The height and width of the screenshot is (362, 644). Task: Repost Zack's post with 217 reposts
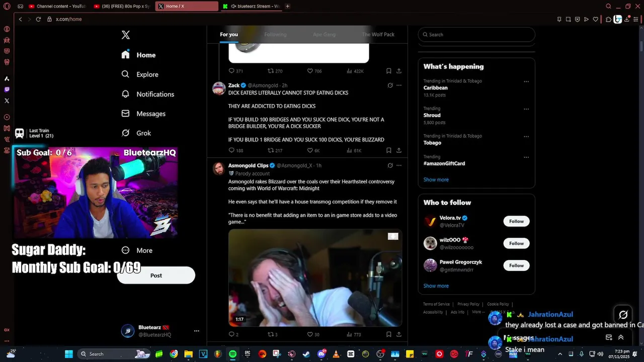pyautogui.click(x=275, y=150)
